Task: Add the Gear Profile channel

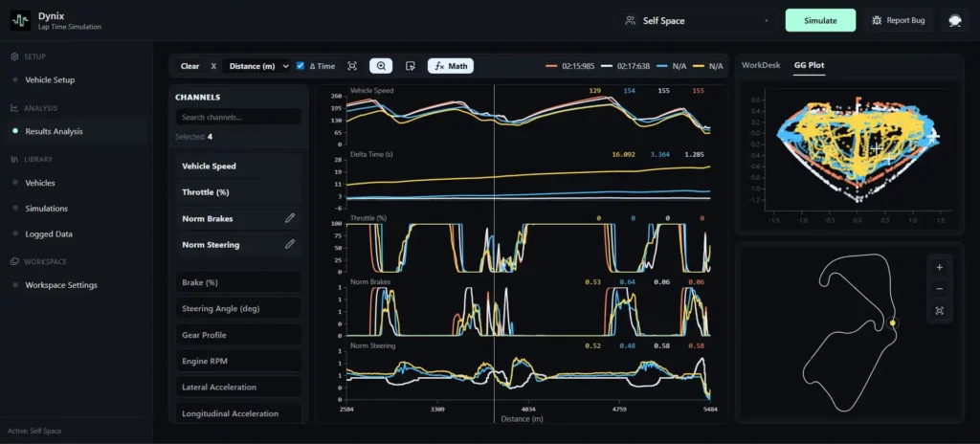Action: (x=238, y=335)
